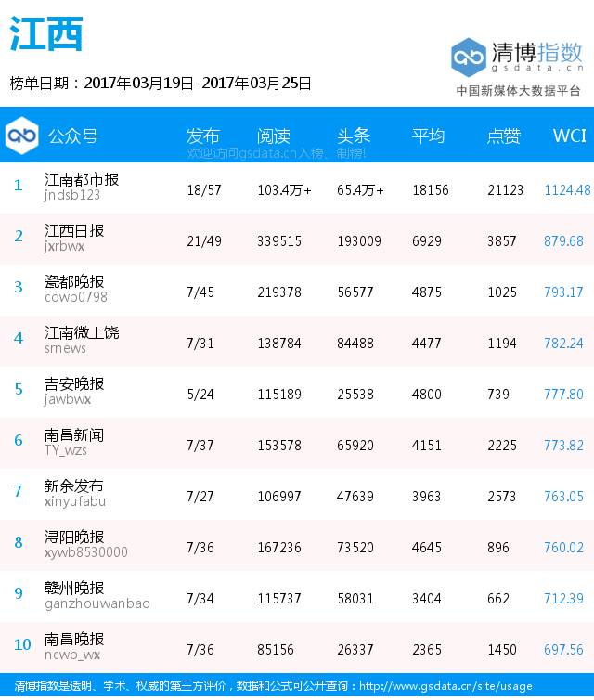Click WCI value 1124.48
The height and width of the screenshot is (700, 594).
tap(567, 190)
